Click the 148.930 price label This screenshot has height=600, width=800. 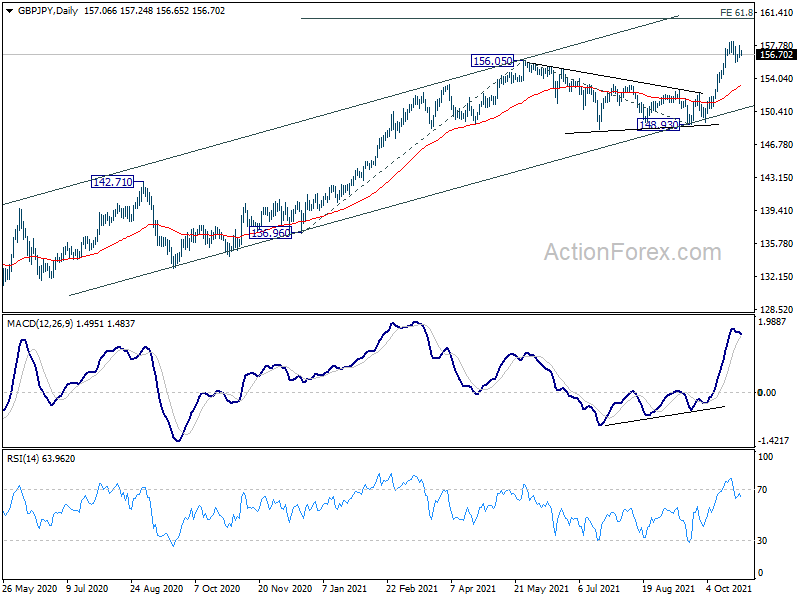click(659, 124)
